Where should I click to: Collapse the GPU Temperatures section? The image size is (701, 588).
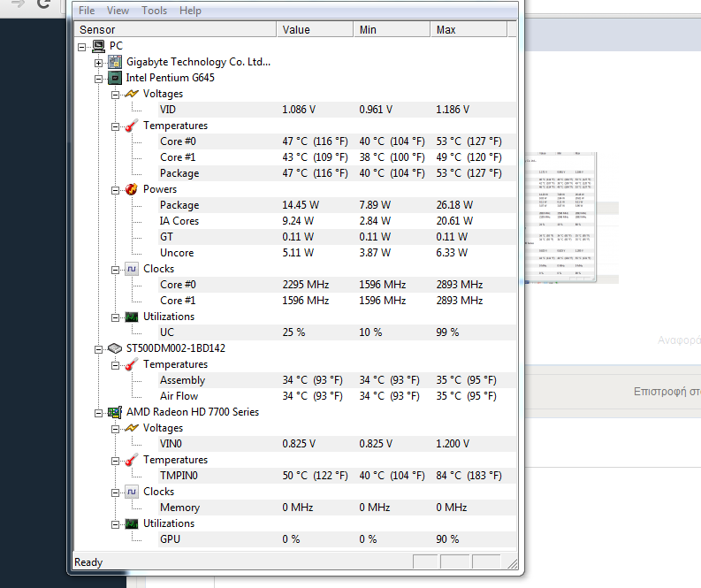point(115,461)
